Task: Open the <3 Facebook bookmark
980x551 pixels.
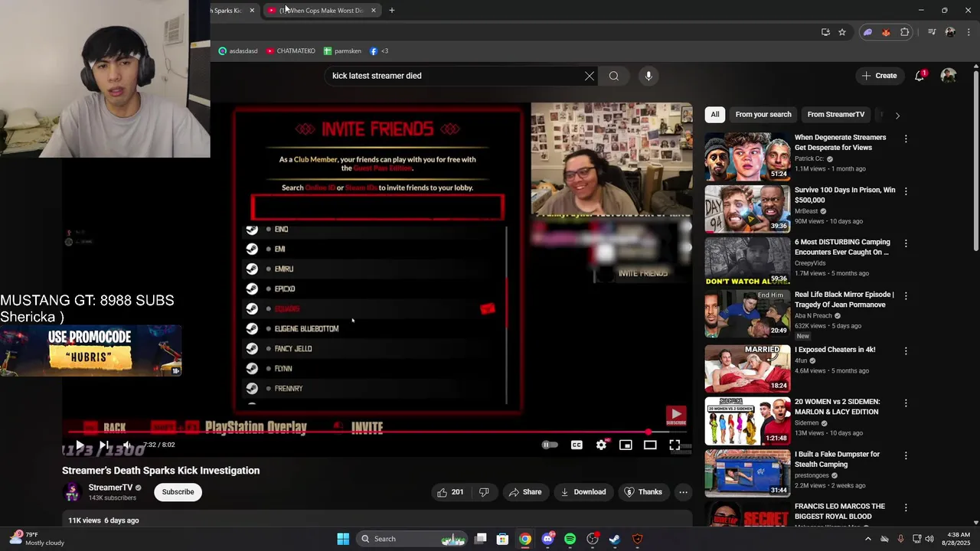Action: coord(379,51)
